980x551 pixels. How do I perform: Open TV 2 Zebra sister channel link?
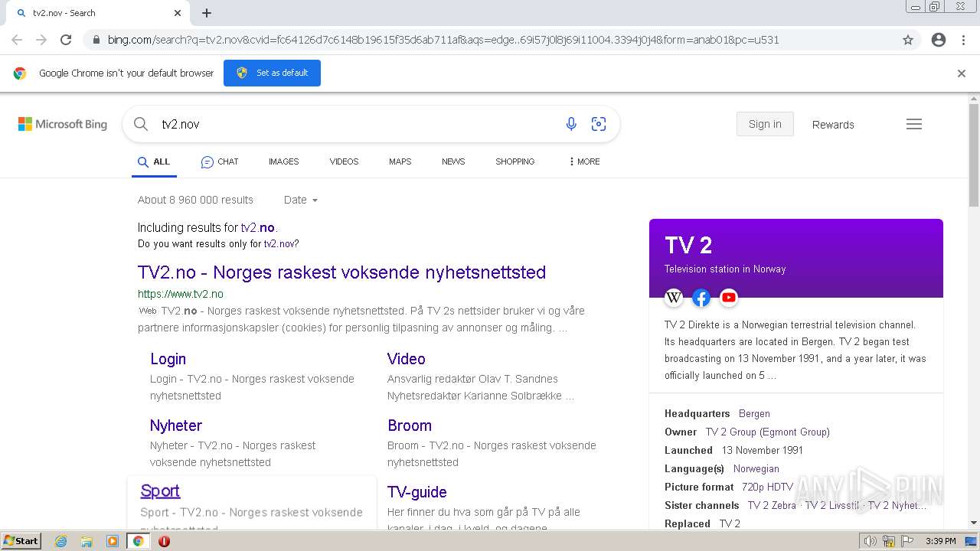(772, 505)
